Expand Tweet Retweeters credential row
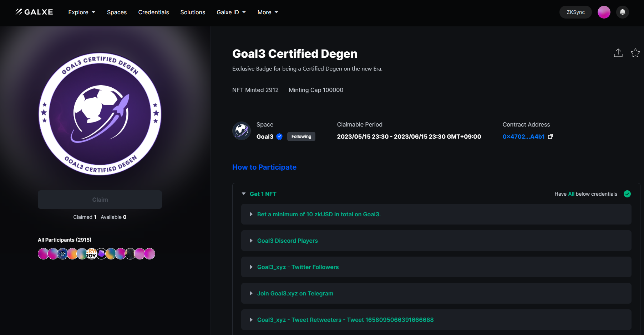This screenshot has width=644, height=335. point(436,320)
